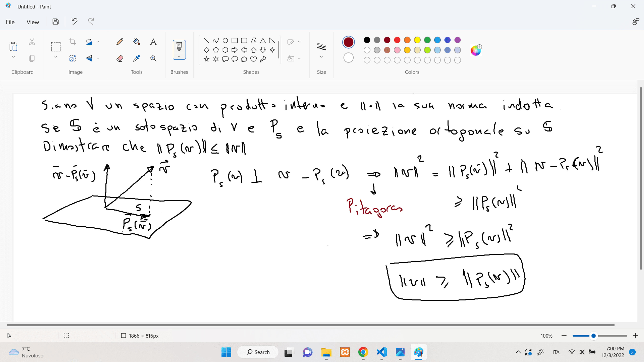The height and width of the screenshot is (362, 644).
Task: Open File Explorer from the taskbar
Action: tap(326, 352)
